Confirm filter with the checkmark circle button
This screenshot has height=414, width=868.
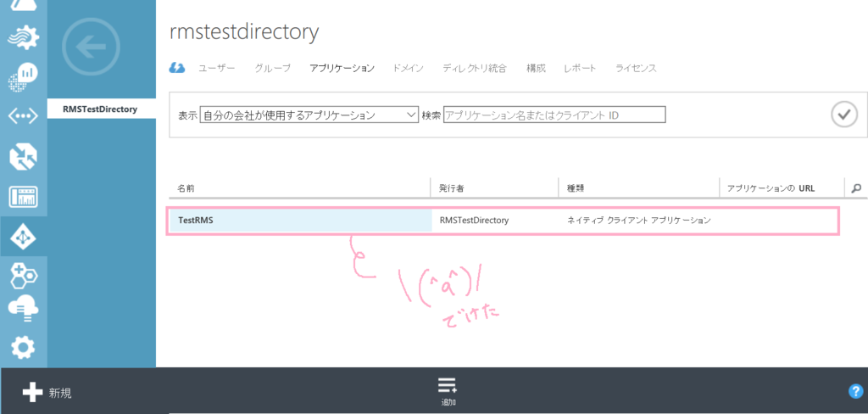[844, 115]
